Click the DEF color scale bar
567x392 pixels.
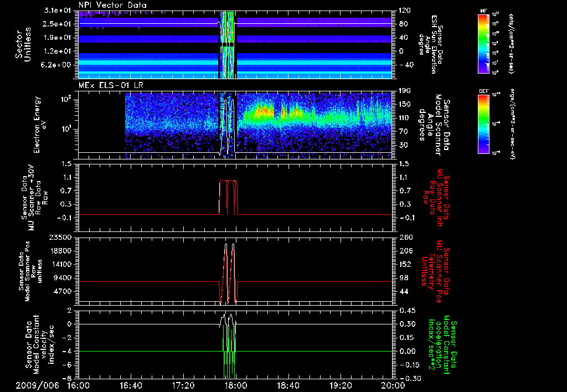tap(483, 123)
